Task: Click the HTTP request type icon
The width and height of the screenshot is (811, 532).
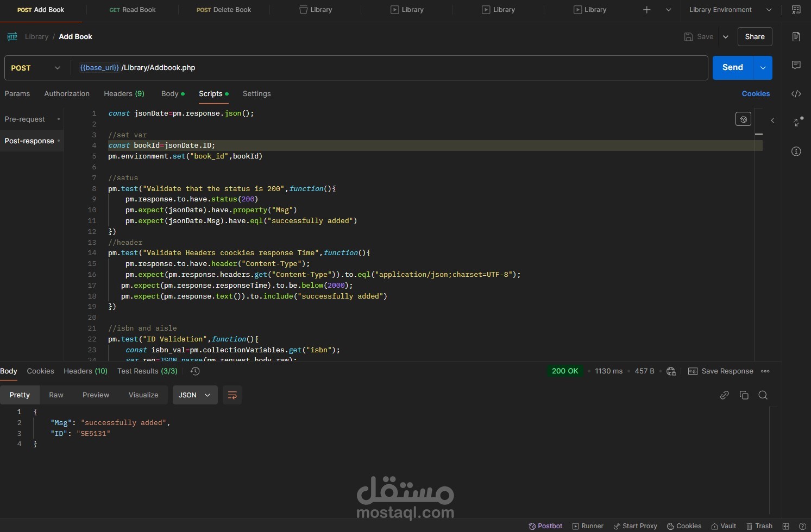Action: point(12,37)
